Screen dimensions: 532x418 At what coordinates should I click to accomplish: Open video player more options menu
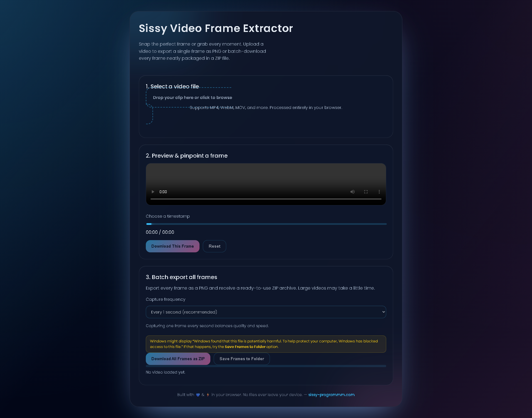tap(379, 192)
